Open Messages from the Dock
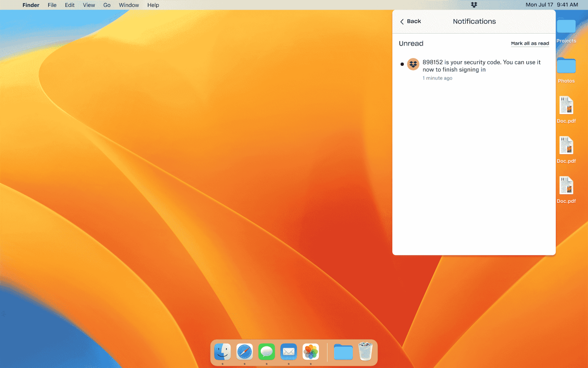 [266, 352]
